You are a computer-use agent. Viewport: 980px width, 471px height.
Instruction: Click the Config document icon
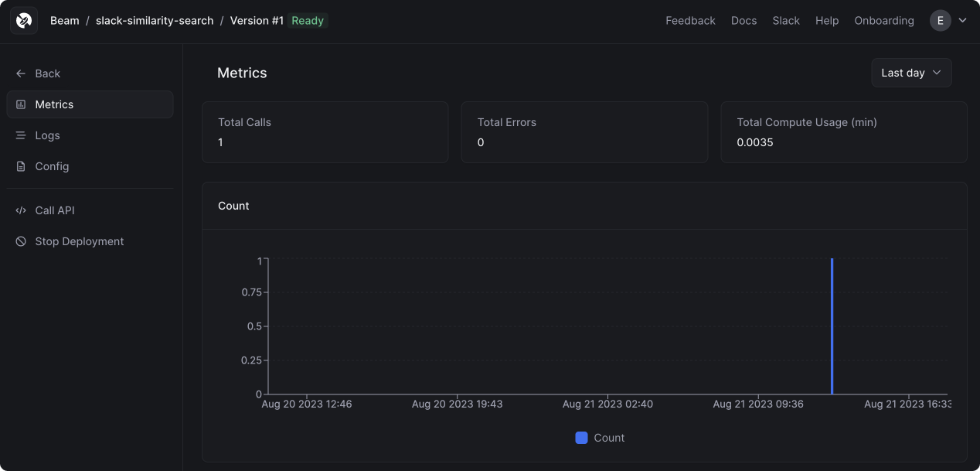(21, 166)
